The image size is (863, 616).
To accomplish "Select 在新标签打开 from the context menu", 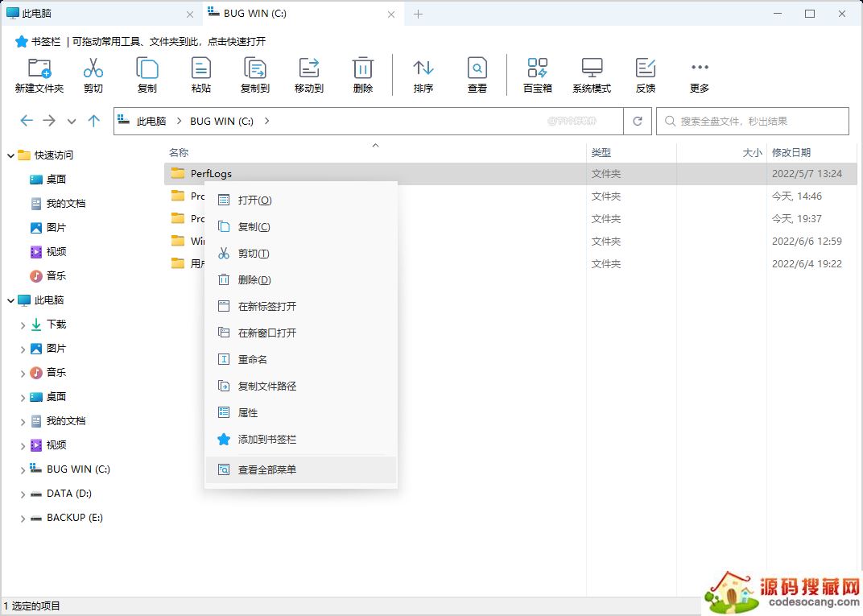I will pos(267,306).
